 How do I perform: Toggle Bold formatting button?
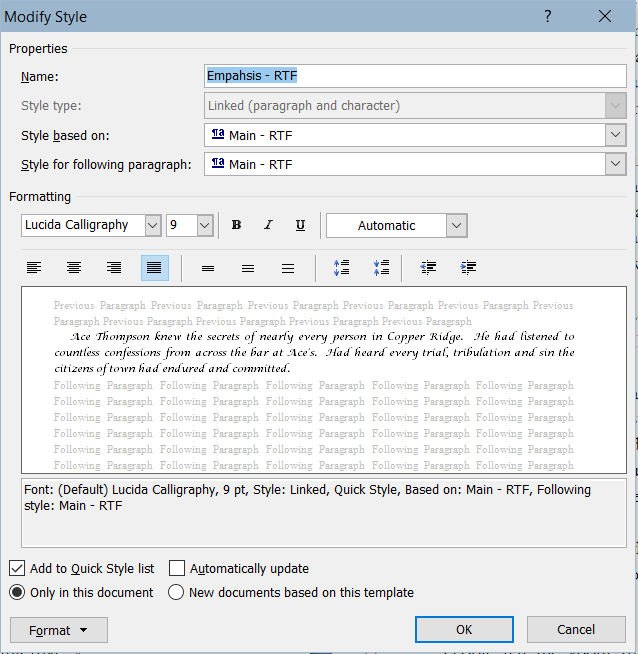(x=236, y=225)
